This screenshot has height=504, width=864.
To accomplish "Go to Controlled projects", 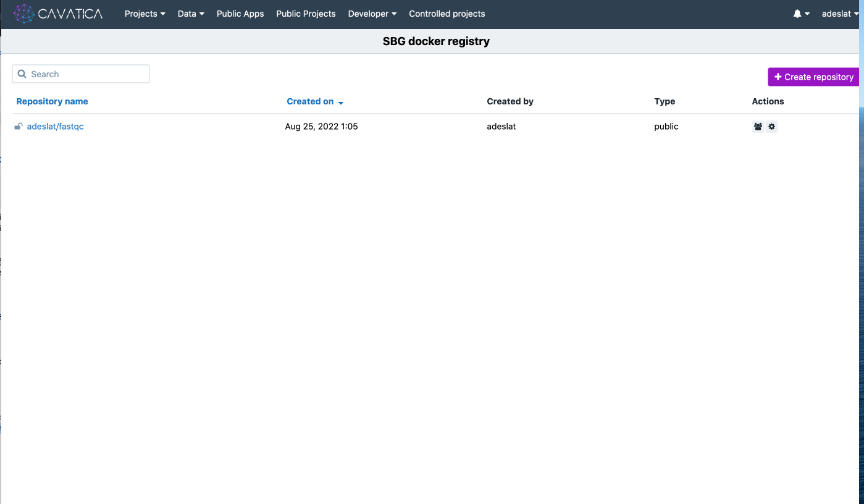I will point(447,13).
